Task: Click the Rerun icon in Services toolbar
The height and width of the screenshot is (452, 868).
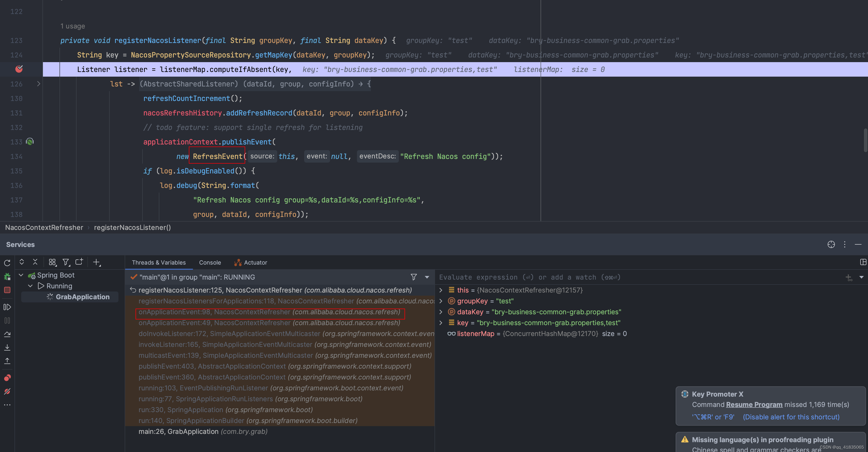Action: coord(7,263)
